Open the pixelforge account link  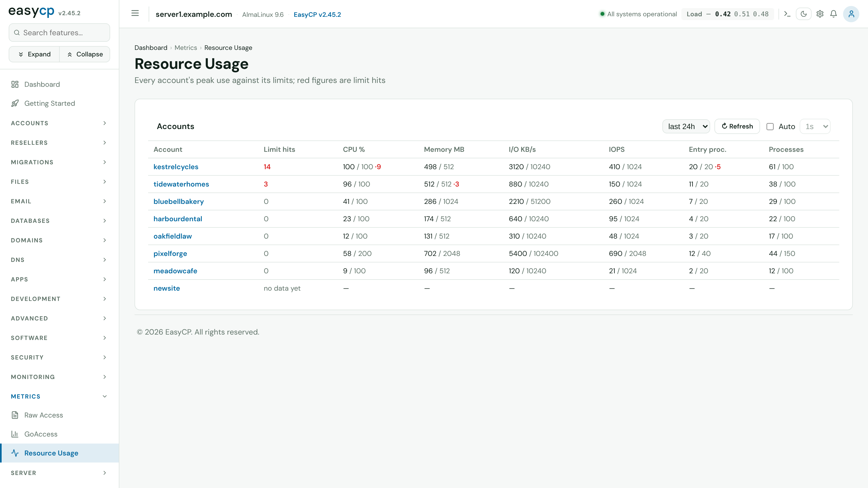click(170, 253)
